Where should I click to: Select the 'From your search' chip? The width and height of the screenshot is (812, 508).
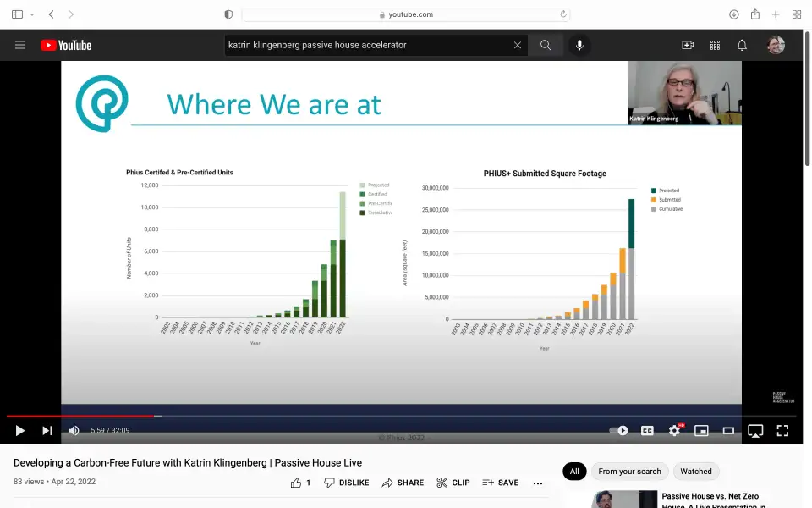coord(629,472)
